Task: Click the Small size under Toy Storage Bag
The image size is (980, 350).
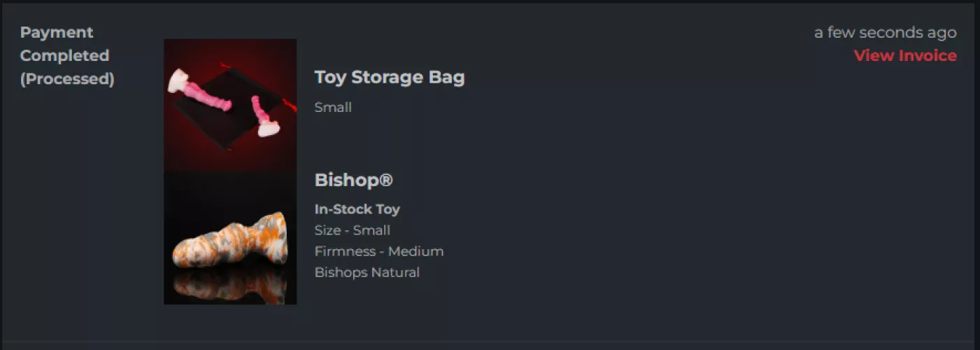Action: [x=333, y=108]
